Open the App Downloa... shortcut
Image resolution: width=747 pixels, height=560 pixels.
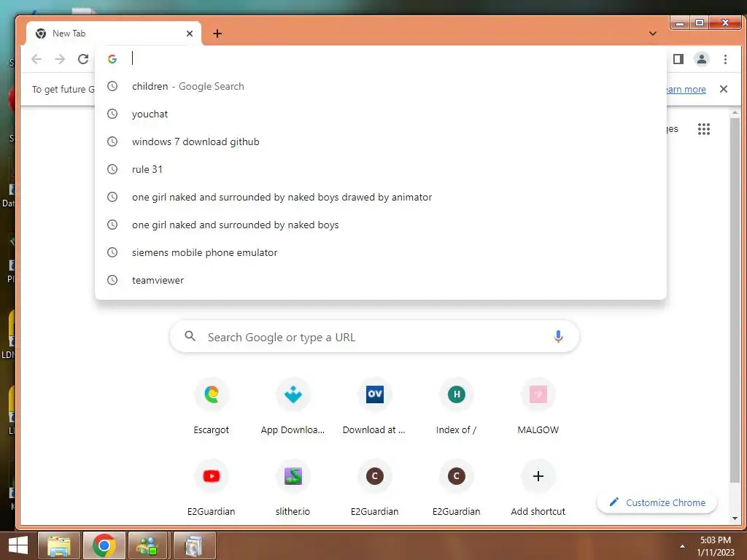293,408
